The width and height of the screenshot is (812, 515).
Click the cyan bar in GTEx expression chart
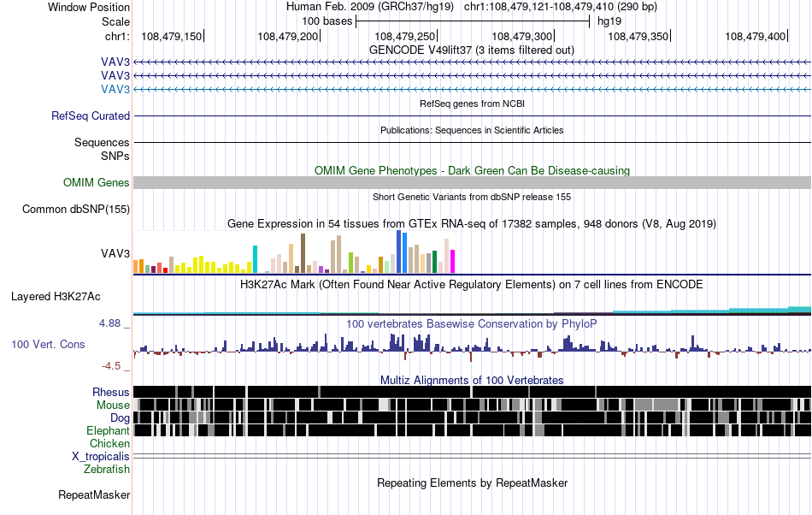pos(255,259)
